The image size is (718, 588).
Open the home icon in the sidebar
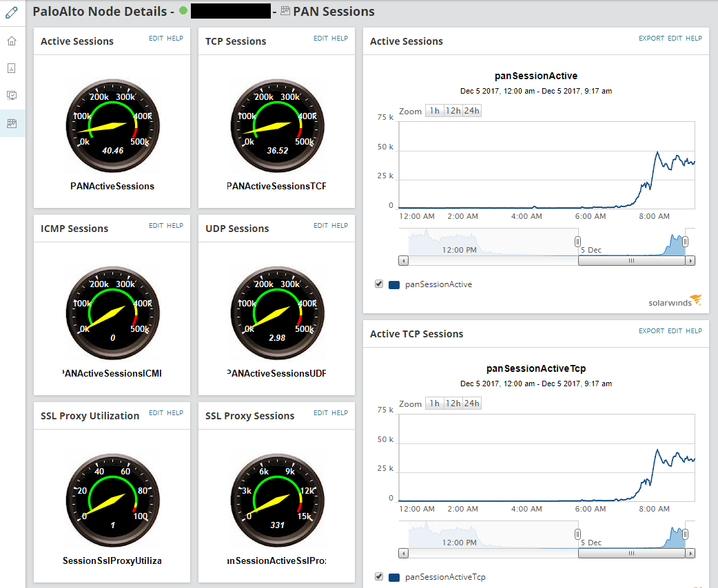[12, 41]
